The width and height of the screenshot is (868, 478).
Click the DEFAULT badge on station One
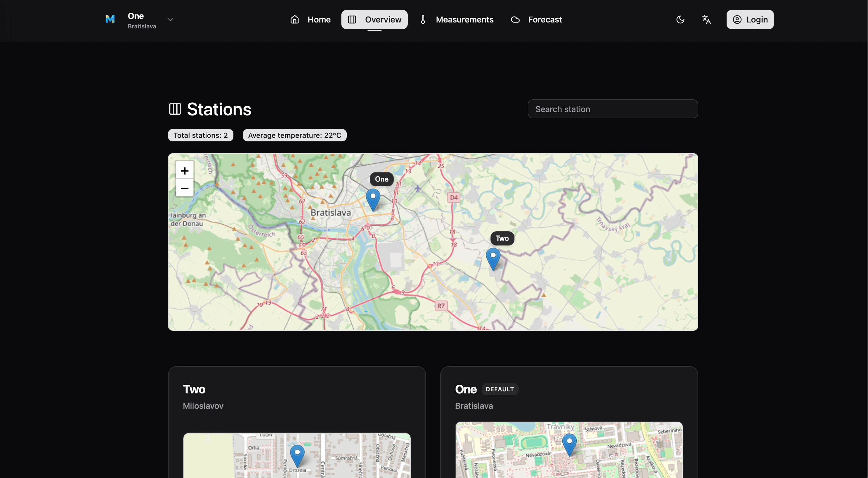click(500, 389)
